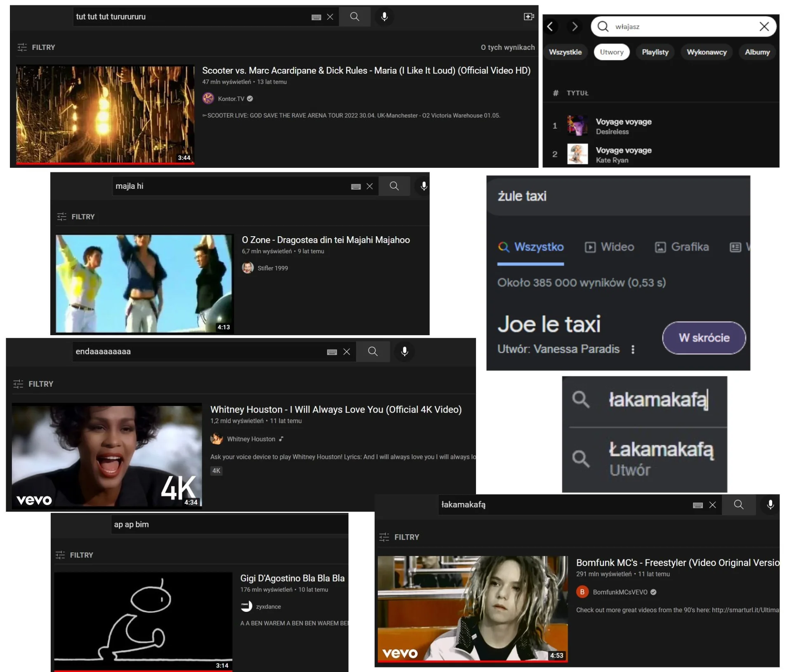Click search magnifier next to 'majla hi'
Screen dimensions: 792x672
pyautogui.click(x=394, y=186)
